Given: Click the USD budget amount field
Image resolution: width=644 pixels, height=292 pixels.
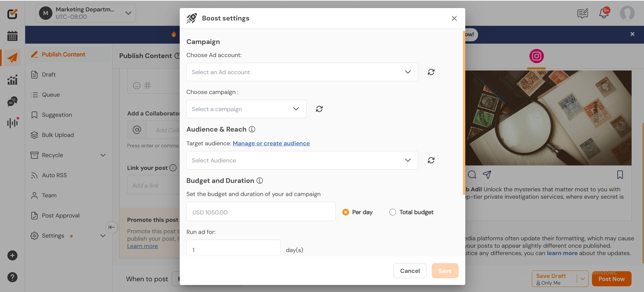Looking at the screenshot, I should [x=261, y=211].
